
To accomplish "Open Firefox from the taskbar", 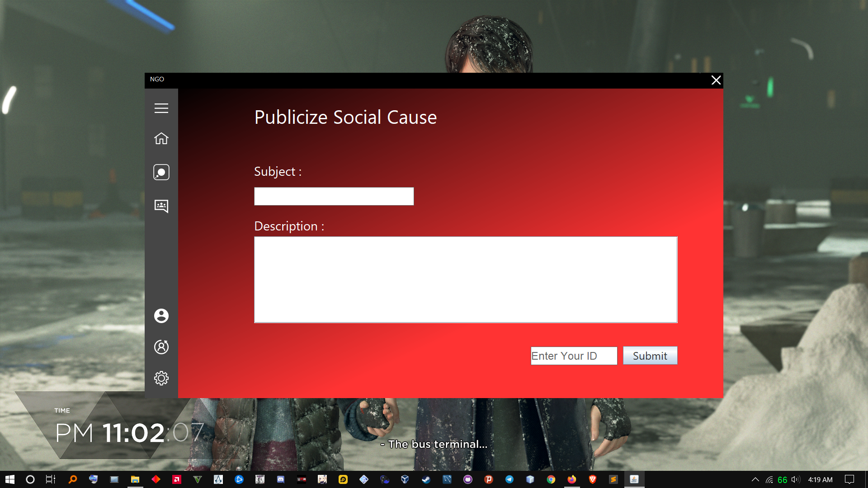I will 571,479.
